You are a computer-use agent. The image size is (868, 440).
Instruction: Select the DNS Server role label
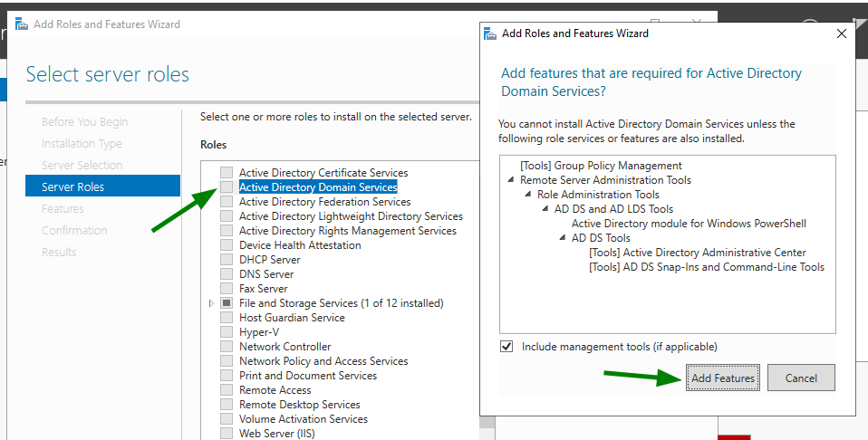pyautogui.click(x=266, y=274)
